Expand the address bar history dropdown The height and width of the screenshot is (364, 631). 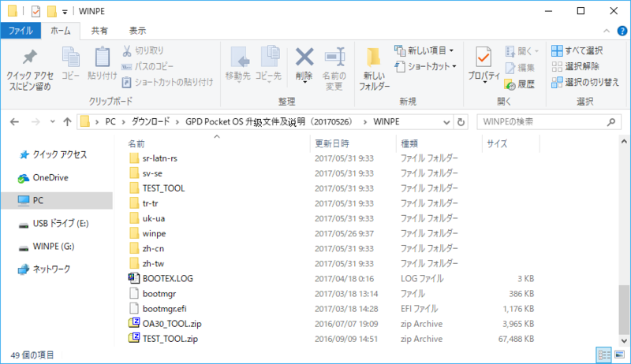click(446, 122)
